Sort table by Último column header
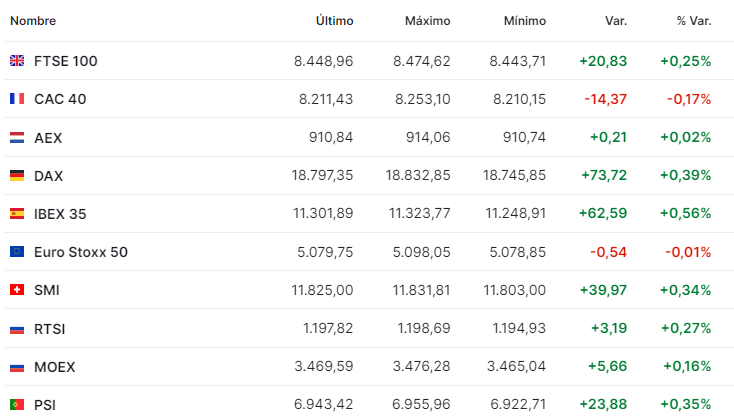The width and height of the screenshot is (734, 417). tap(334, 21)
